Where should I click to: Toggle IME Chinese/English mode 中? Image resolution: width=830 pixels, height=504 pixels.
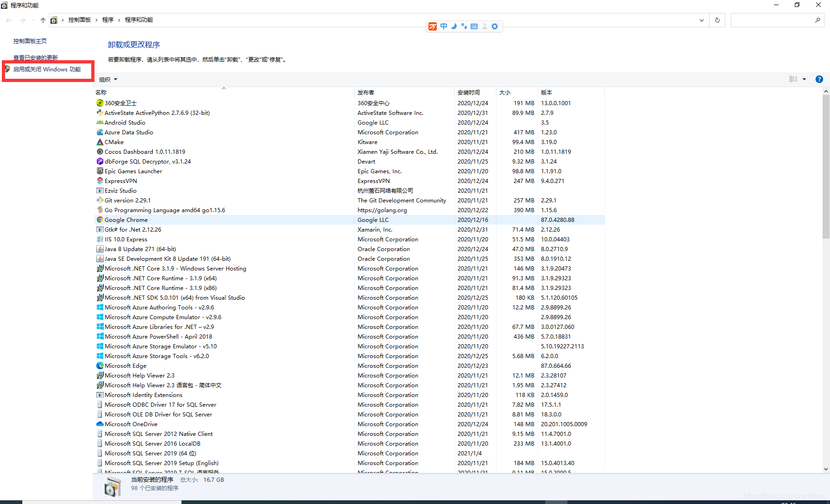[444, 26]
